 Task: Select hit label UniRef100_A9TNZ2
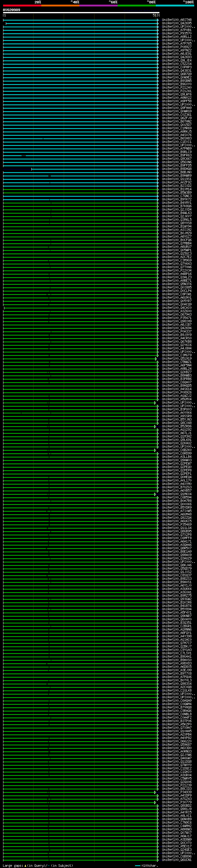point(177,50)
